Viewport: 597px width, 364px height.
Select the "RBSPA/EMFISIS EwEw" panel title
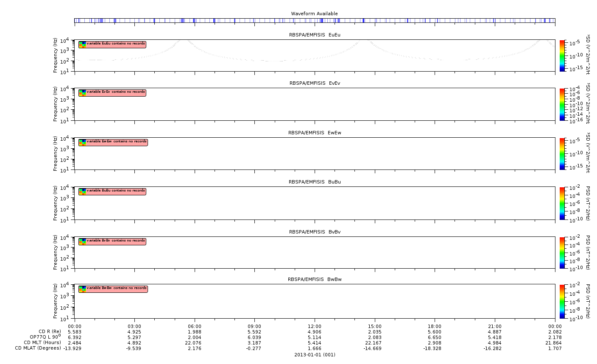tap(315, 133)
